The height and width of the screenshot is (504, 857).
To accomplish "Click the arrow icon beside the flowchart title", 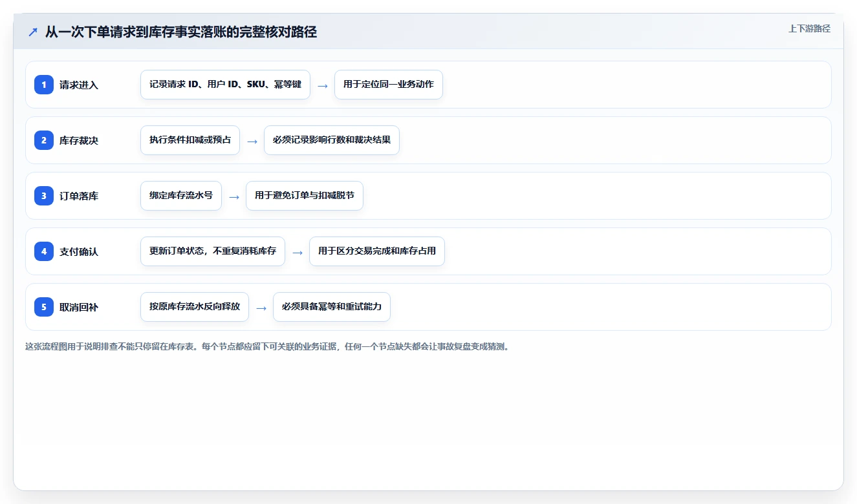I will (33, 32).
